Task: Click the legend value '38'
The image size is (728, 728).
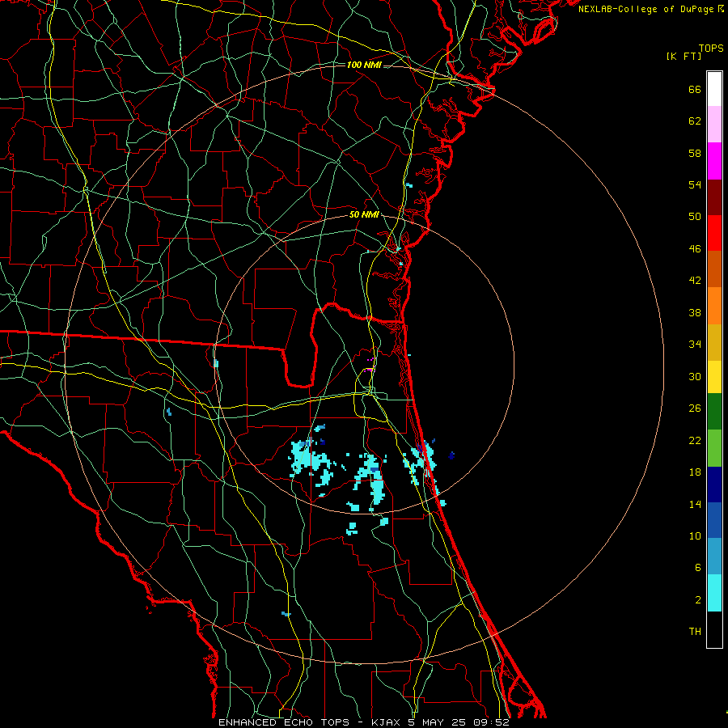Action: (695, 313)
